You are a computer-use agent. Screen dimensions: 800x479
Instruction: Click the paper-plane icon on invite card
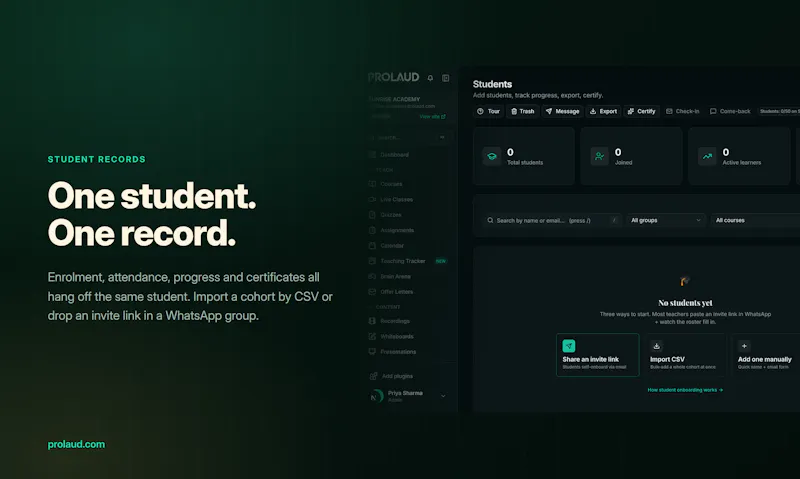pyautogui.click(x=569, y=346)
